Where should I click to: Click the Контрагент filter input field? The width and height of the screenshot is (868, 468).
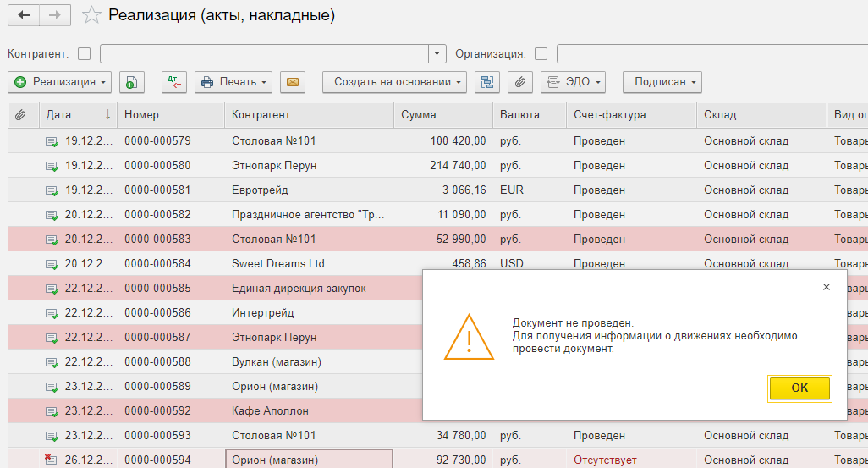264,53
